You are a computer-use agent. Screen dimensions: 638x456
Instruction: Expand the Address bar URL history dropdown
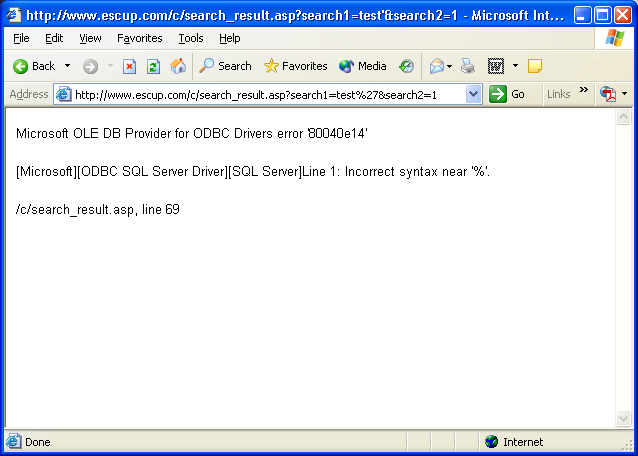pyautogui.click(x=473, y=94)
